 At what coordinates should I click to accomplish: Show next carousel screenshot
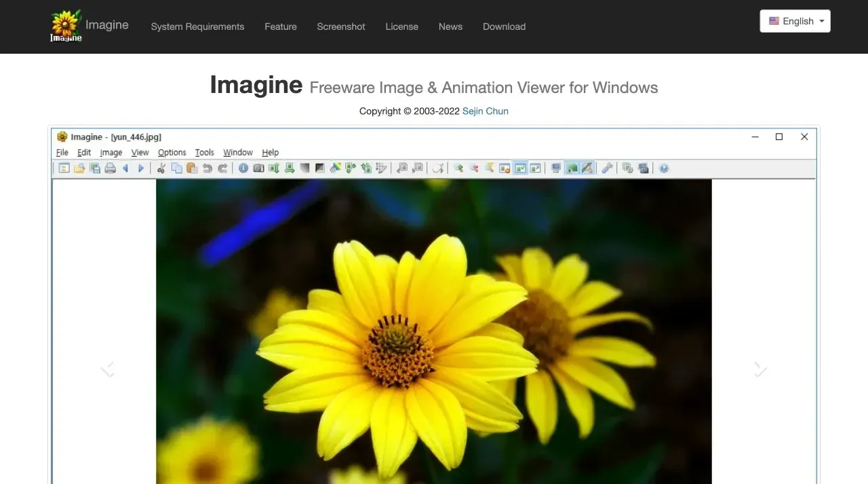[760, 369]
